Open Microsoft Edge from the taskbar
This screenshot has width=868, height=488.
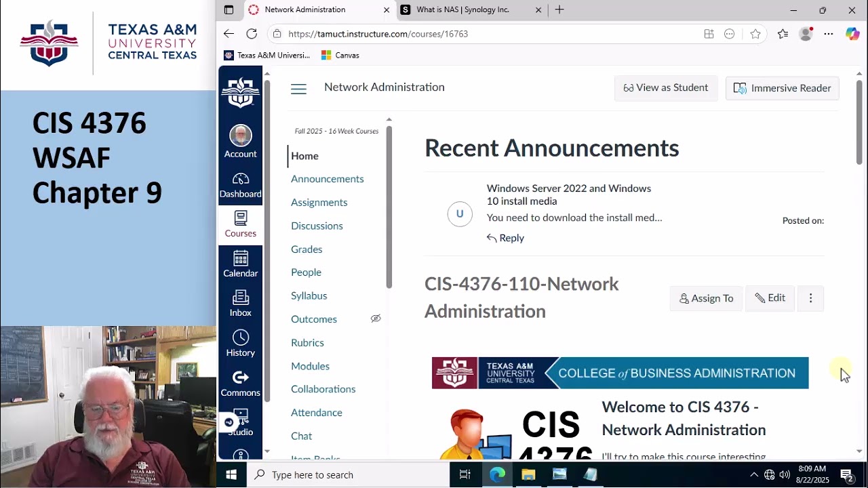click(497, 474)
